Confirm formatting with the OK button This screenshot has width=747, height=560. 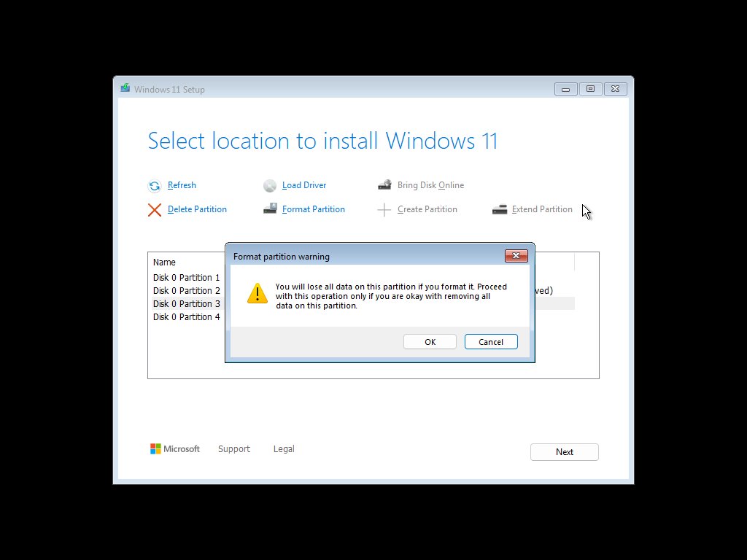click(x=430, y=342)
